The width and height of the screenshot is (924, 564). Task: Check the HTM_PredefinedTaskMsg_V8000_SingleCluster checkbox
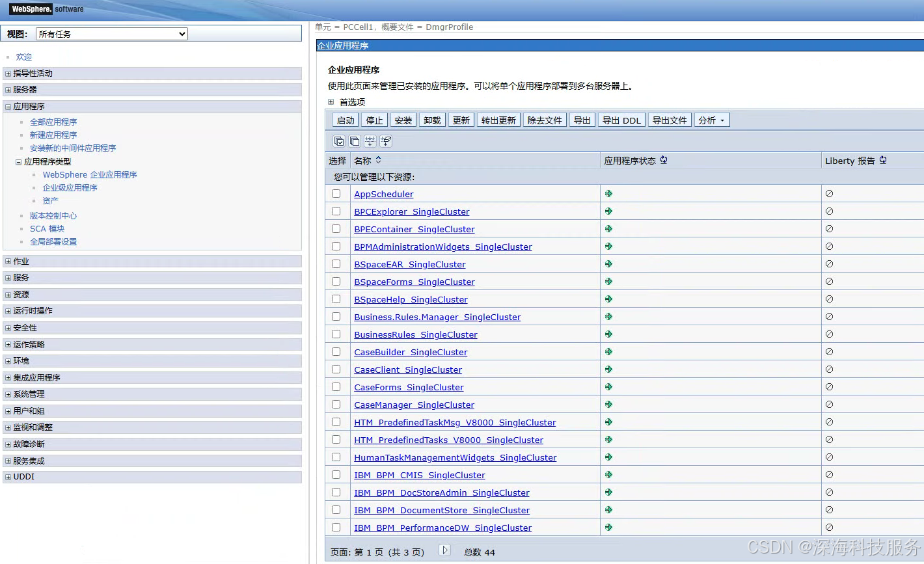point(336,422)
